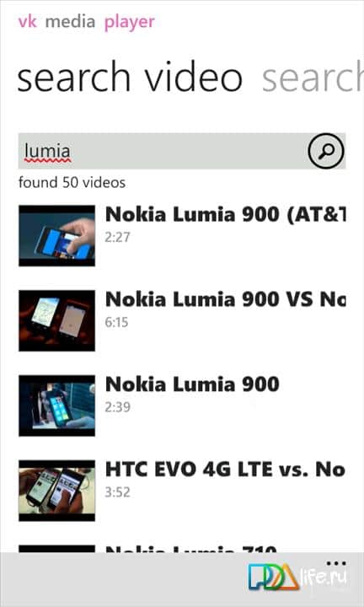Click the found 50 videos result count
Screen dimensions: 364x607
click(72, 182)
